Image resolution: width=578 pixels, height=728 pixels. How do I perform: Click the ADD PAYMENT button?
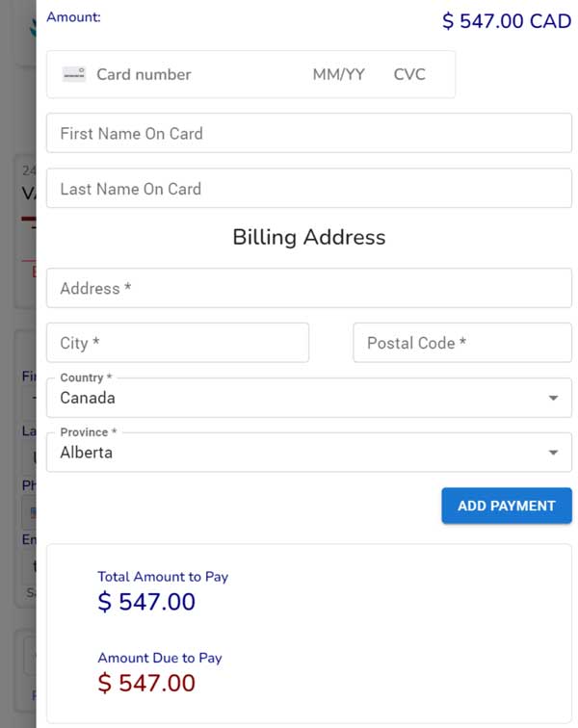(507, 506)
